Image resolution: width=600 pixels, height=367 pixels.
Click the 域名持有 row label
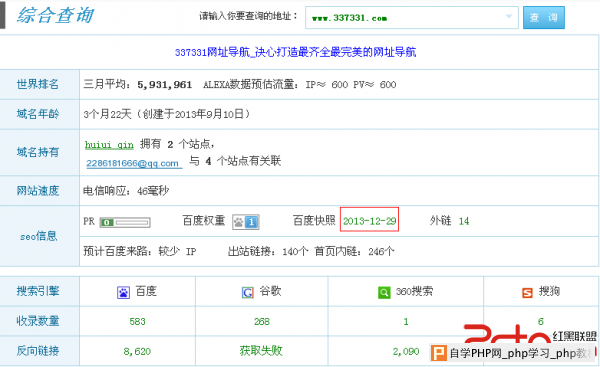click(x=38, y=152)
